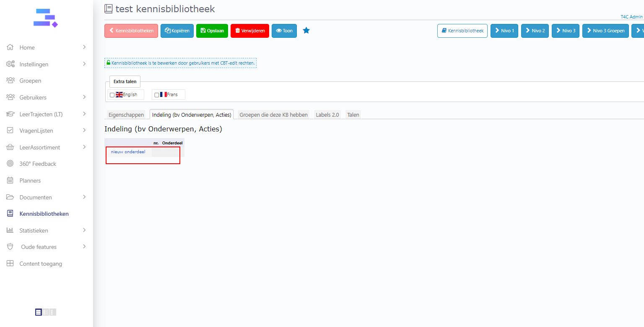644x327 pixels.
Task: Click the green Opslaan button
Action: tap(212, 31)
